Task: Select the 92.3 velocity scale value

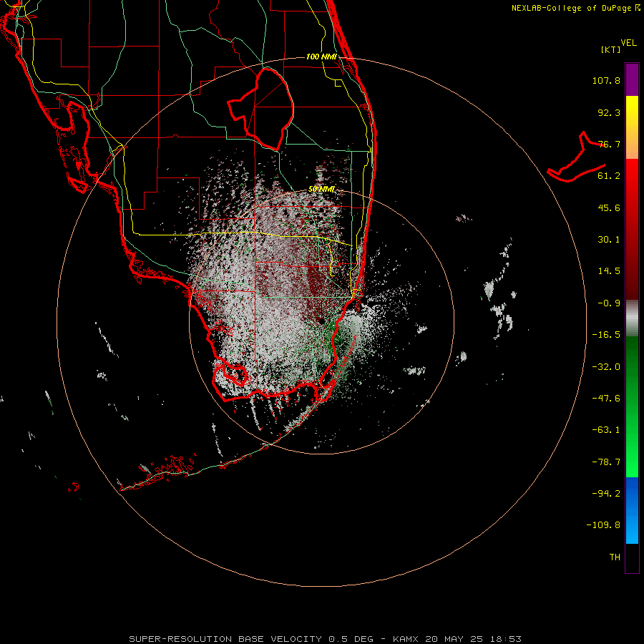Action: coord(609,112)
